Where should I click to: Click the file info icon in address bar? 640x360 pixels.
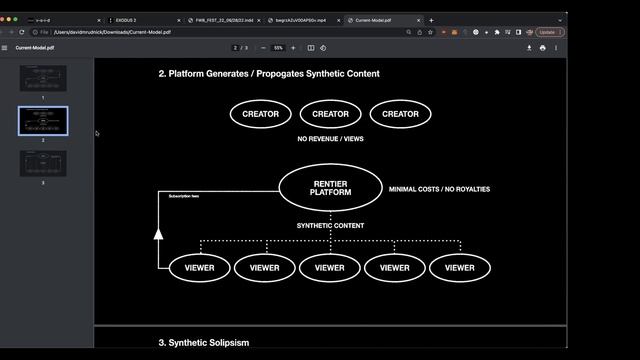tap(35, 32)
